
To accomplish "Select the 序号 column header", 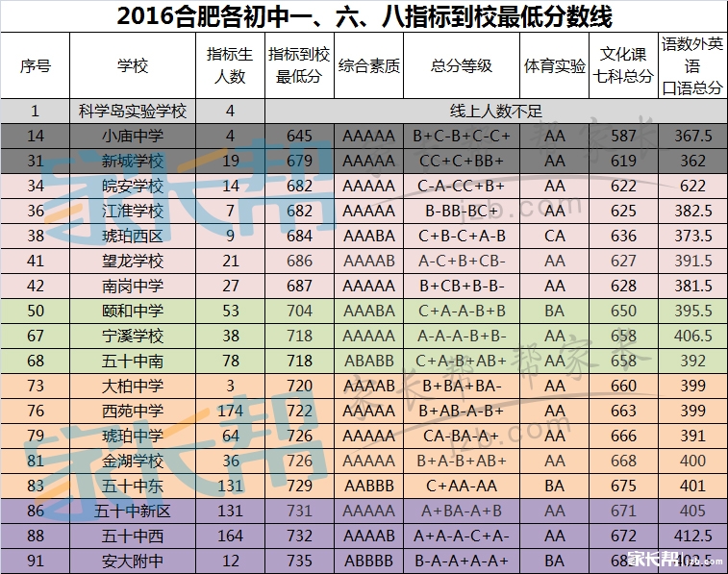I will (x=36, y=66).
